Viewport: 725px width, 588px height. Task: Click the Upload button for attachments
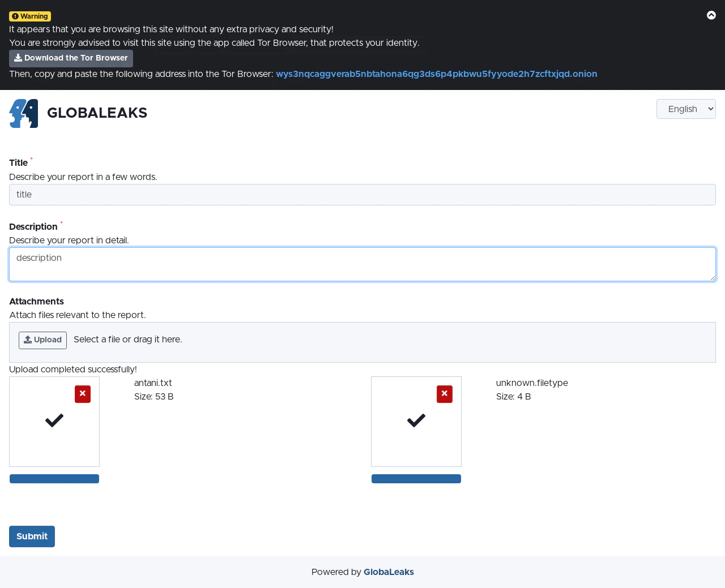(x=42, y=340)
